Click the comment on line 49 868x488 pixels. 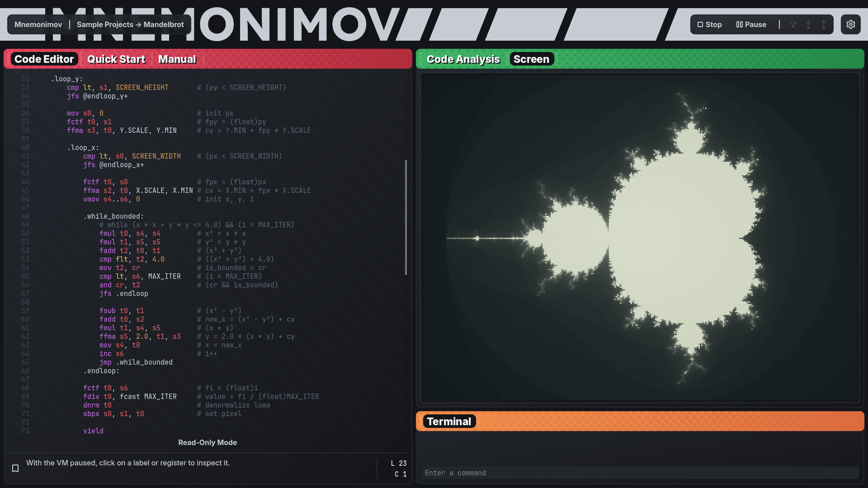pos(197,225)
